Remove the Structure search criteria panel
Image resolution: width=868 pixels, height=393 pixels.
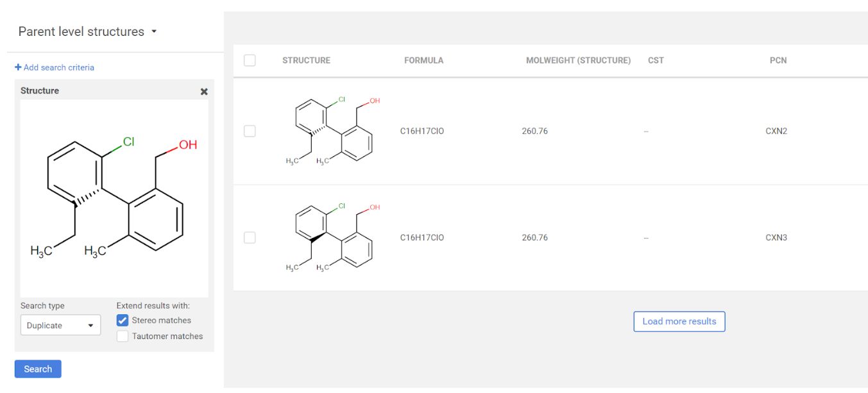click(204, 92)
